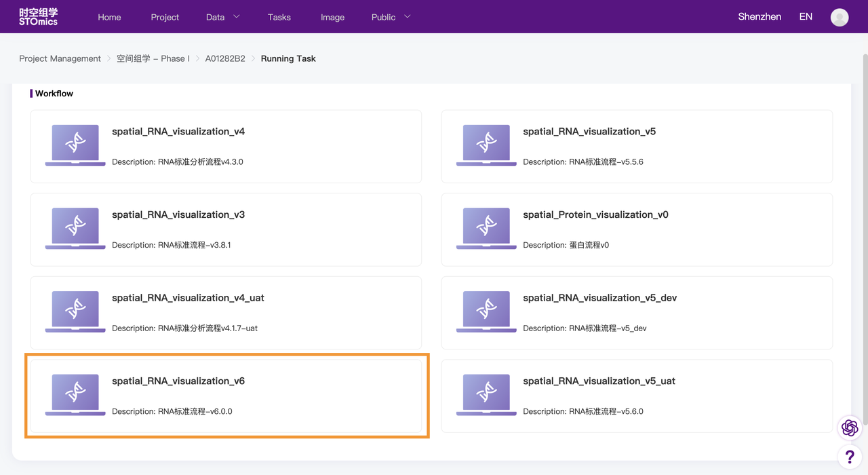Click the Project Management breadcrumb link
This screenshot has height=475, width=868.
[x=60, y=58]
